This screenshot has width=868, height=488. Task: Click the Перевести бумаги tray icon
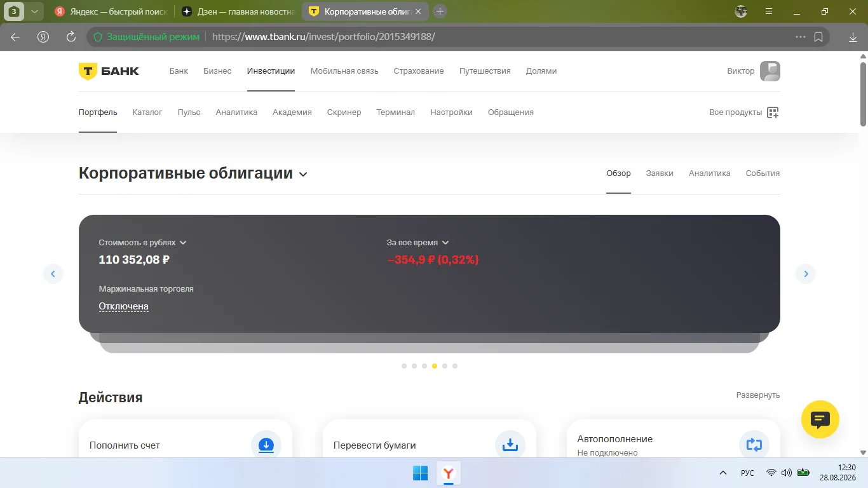(x=510, y=445)
